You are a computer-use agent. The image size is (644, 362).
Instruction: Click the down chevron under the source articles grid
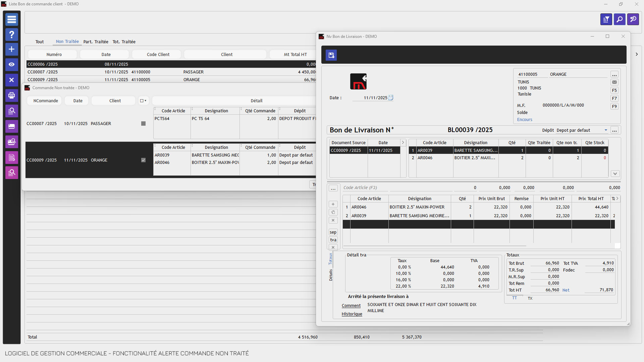click(615, 174)
